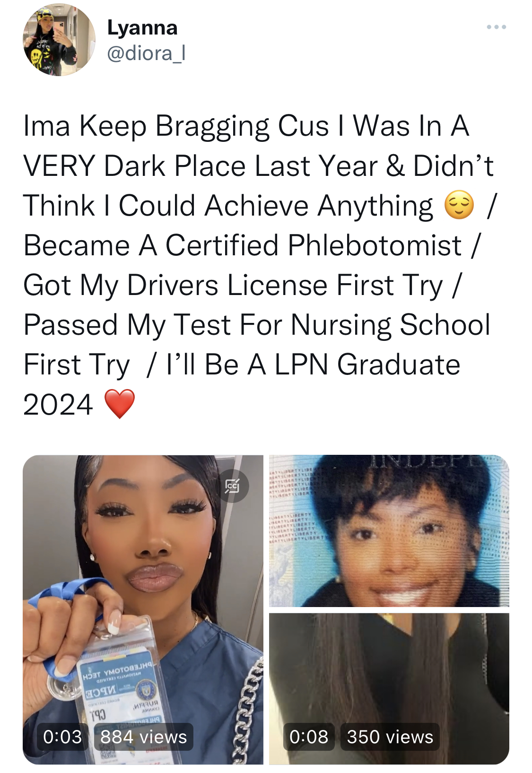
Task: Play the dark long-hair video thumbnail
Action: 389,688
